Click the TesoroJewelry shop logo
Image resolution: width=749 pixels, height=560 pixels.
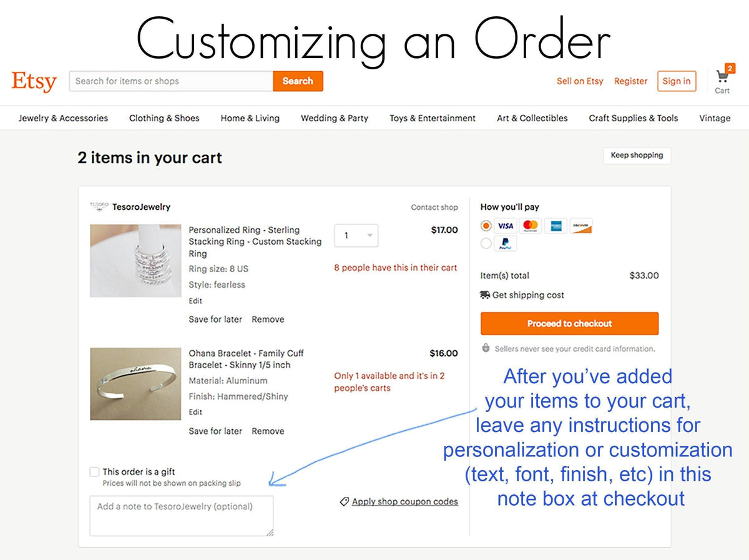pyautogui.click(x=99, y=206)
